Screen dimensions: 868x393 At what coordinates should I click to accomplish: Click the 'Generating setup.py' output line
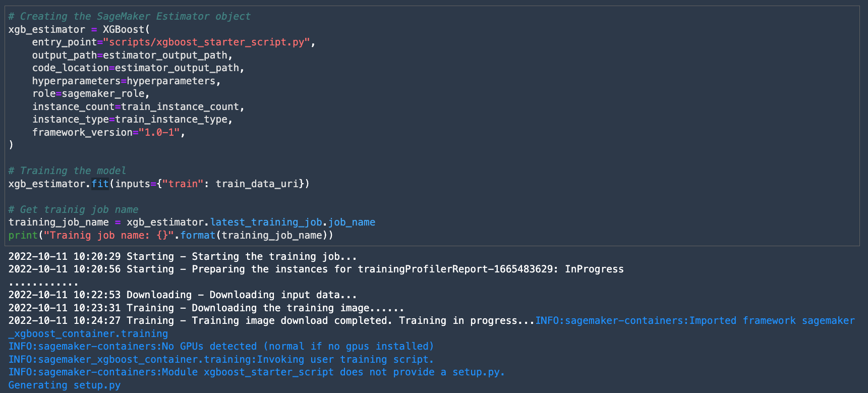pyautogui.click(x=65, y=385)
